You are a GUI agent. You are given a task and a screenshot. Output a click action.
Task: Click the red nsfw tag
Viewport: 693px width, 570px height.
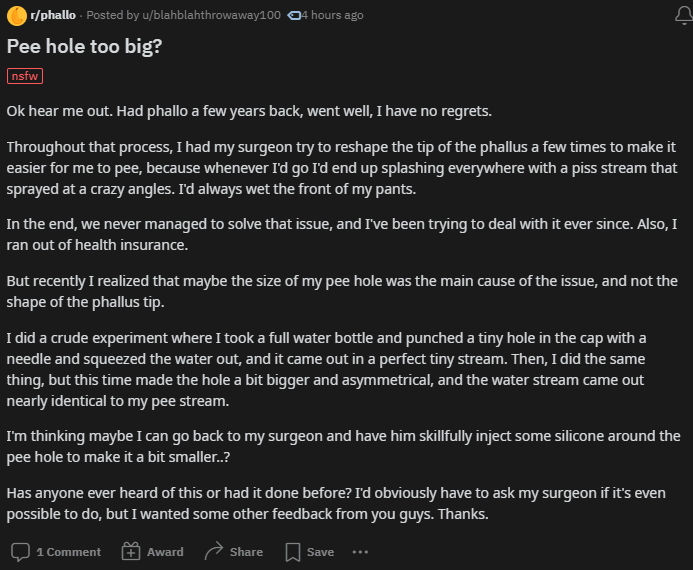click(25, 76)
